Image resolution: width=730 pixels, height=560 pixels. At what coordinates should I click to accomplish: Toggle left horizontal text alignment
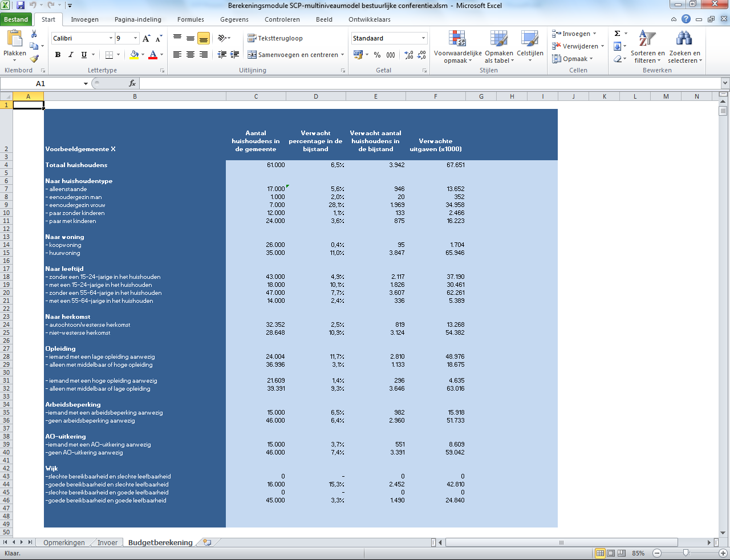177,55
